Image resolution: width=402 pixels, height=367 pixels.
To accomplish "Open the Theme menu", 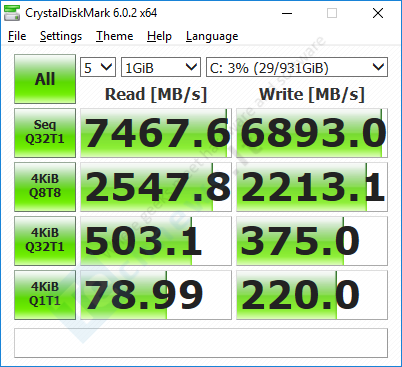I will coord(114,36).
